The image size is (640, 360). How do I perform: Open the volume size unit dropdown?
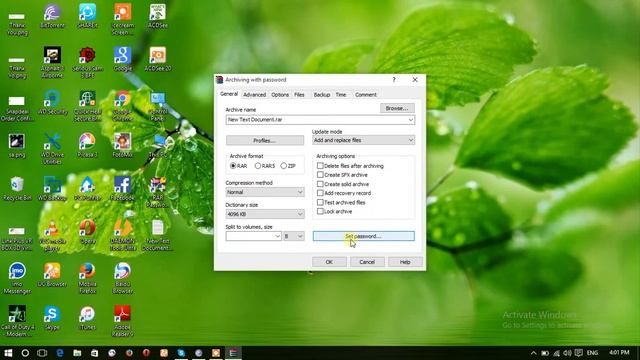[x=294, y=236]
